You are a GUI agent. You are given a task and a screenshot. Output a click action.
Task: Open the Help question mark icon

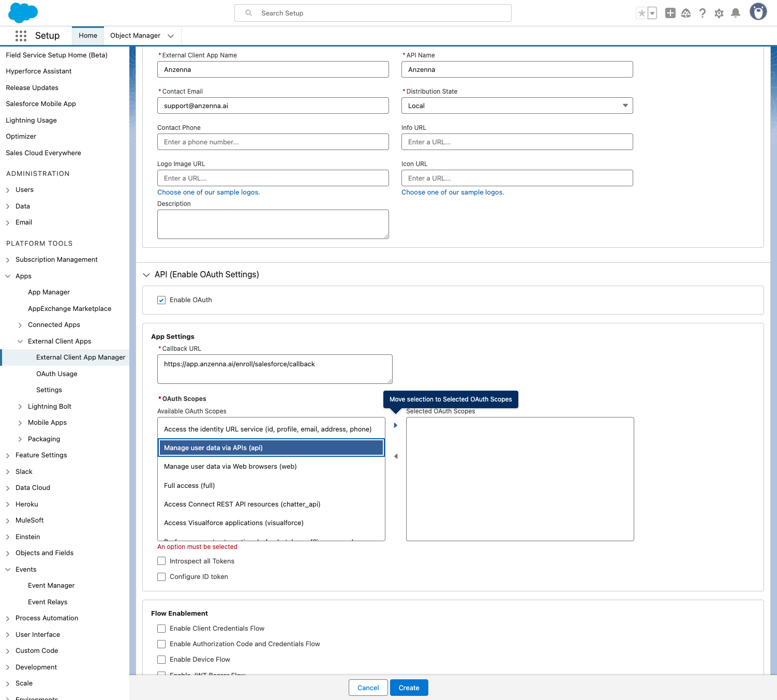pos(702,13)
